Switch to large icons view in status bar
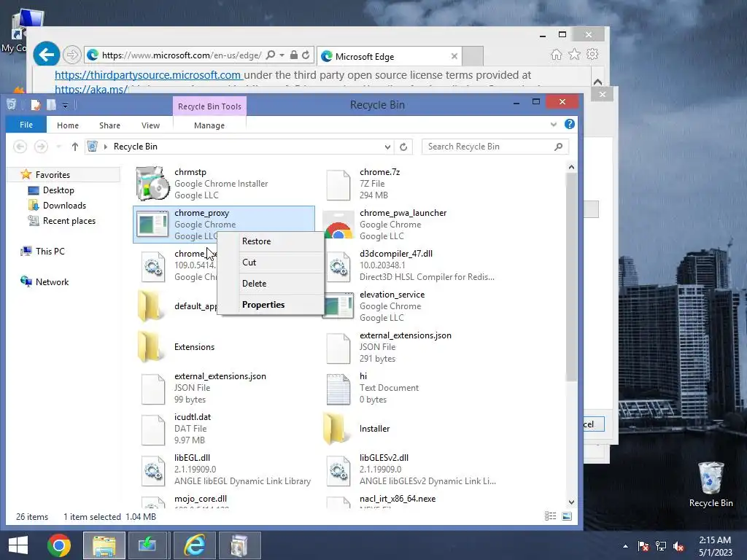This screenshot has width=747, height=560. (567, 516)
